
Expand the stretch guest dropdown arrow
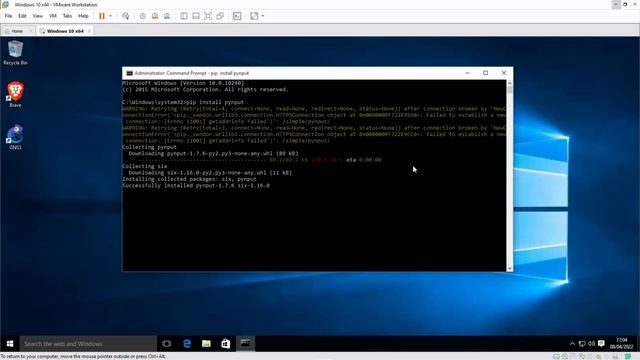[x=262, y=16]
